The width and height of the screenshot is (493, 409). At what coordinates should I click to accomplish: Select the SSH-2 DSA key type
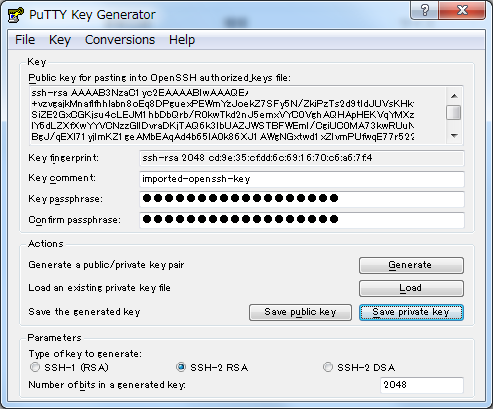click(328, 367)
